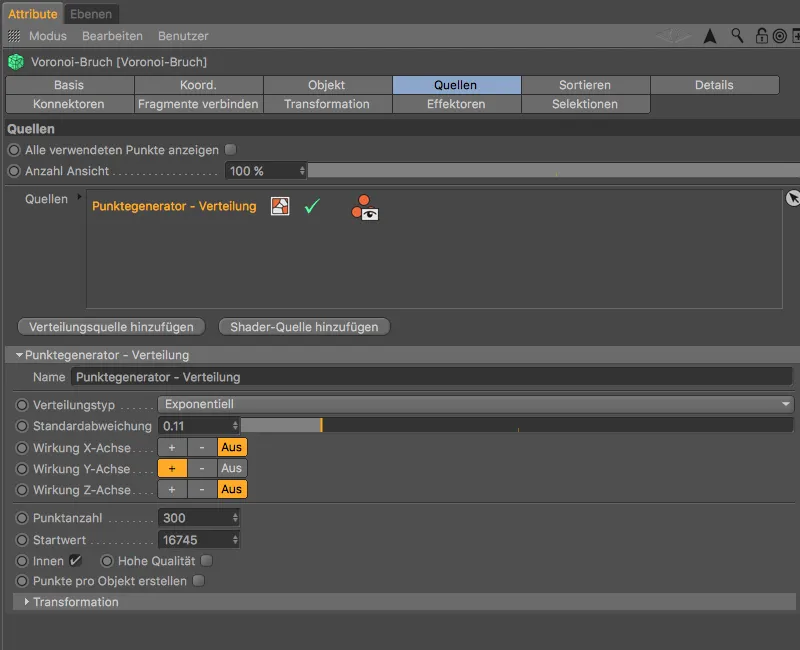Switch to the Objekt tab
This screenshot has height=650, width=800.
[327, 85]
